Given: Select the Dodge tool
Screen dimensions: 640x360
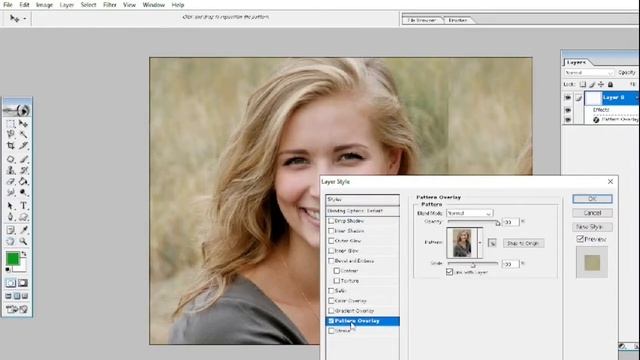Looking at the screenshot, I should [23, 192].
